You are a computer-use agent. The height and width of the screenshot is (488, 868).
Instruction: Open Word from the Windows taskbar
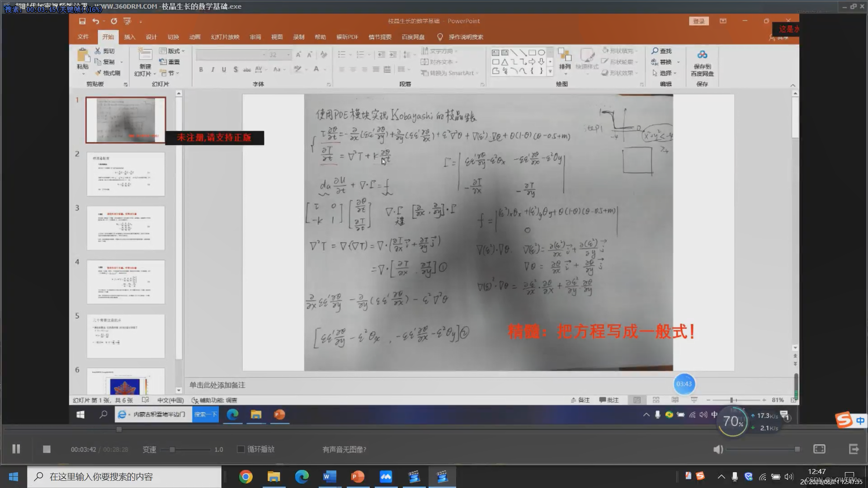[330, 477]
